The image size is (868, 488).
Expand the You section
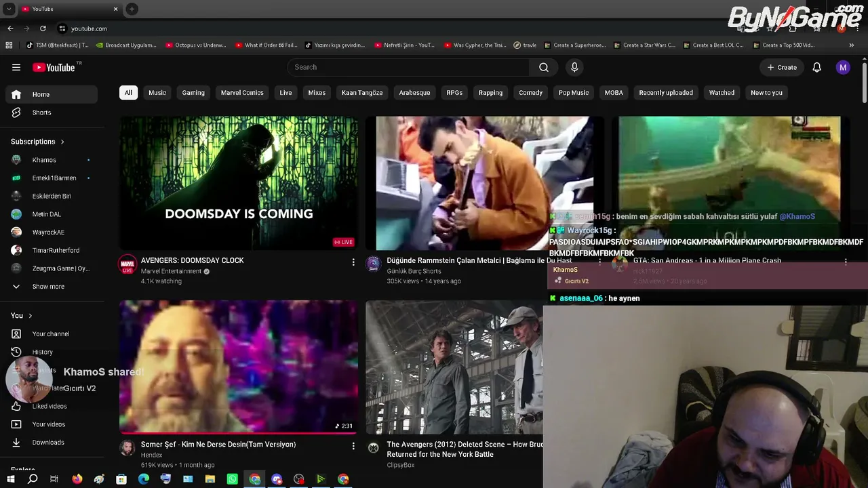point(22,315)
